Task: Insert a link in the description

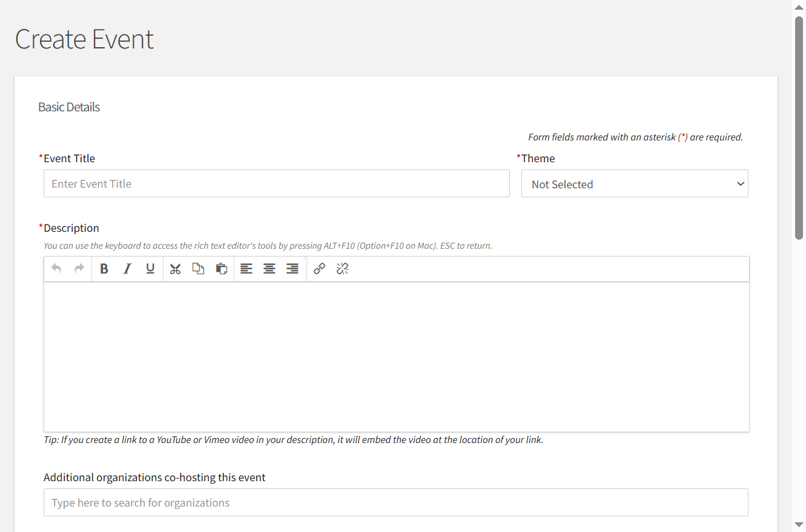Action: [x=320, y=269]
